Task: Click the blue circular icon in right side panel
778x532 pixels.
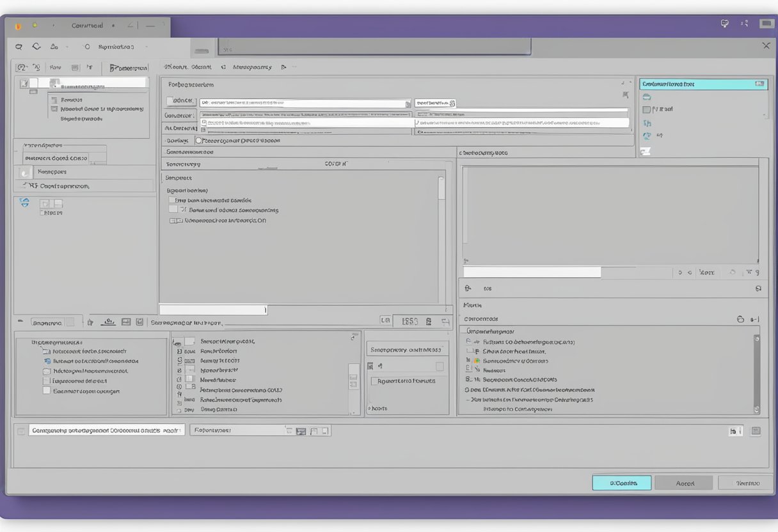Action: pyautogui.click(x=647, y=136)
